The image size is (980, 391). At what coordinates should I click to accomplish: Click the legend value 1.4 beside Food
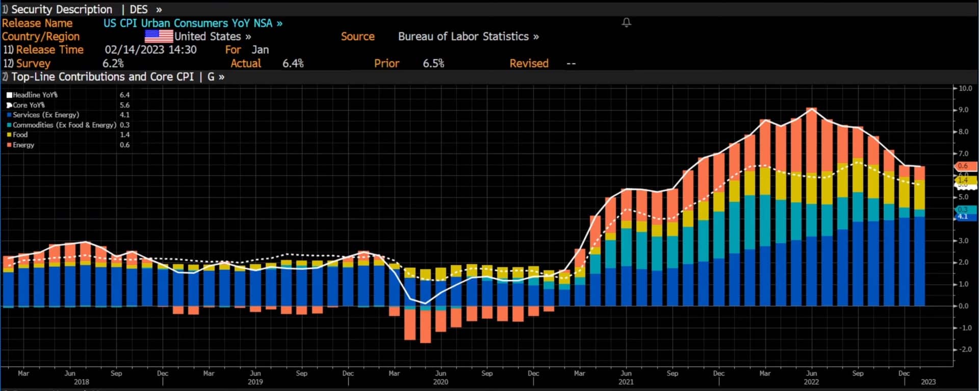125,135
